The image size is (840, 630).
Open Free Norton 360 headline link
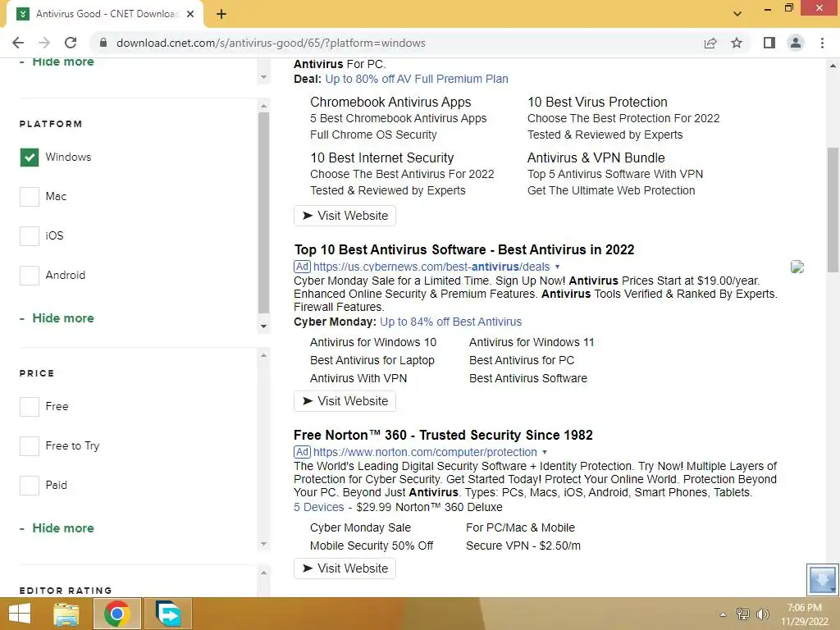click(443, 435)
